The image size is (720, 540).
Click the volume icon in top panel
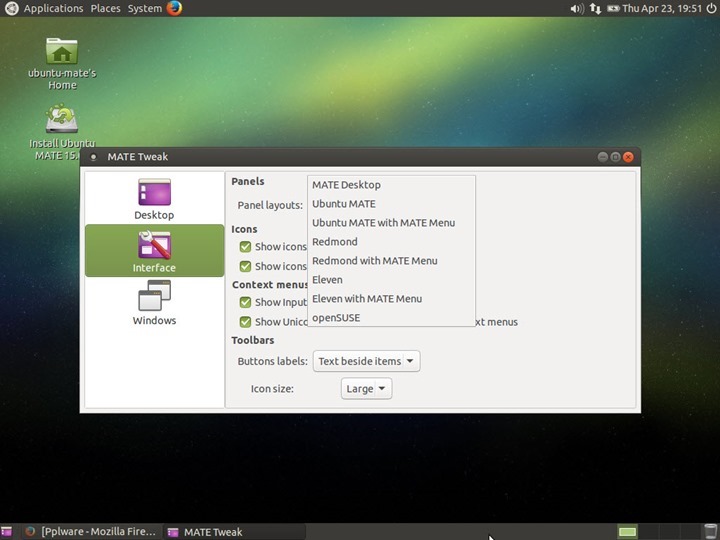577,8
